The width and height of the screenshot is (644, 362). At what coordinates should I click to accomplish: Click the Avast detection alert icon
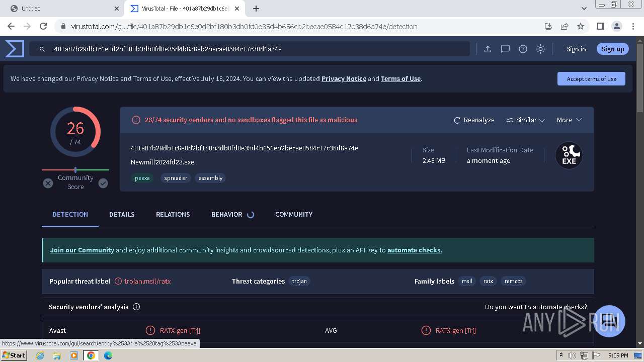pos(150,330)
